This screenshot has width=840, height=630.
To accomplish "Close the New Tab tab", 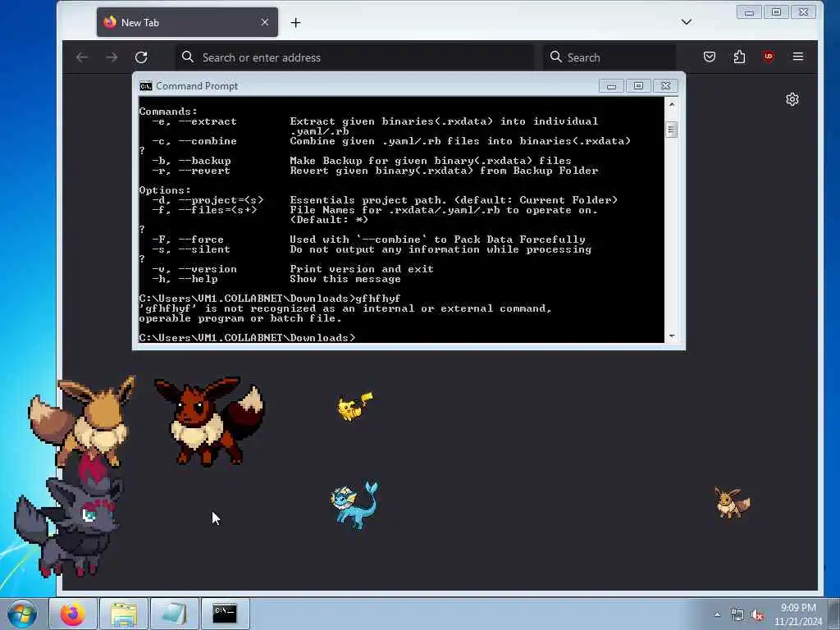I will (265, 22).
